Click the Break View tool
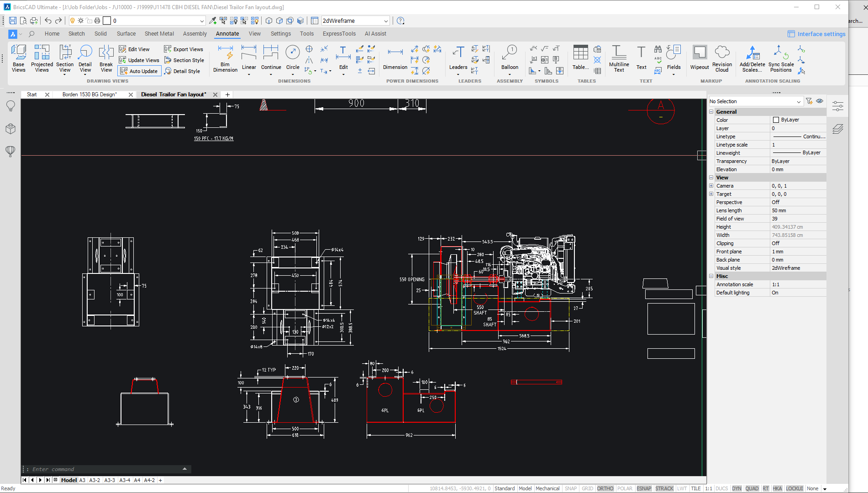868x493 pixels. coord(106,58)
